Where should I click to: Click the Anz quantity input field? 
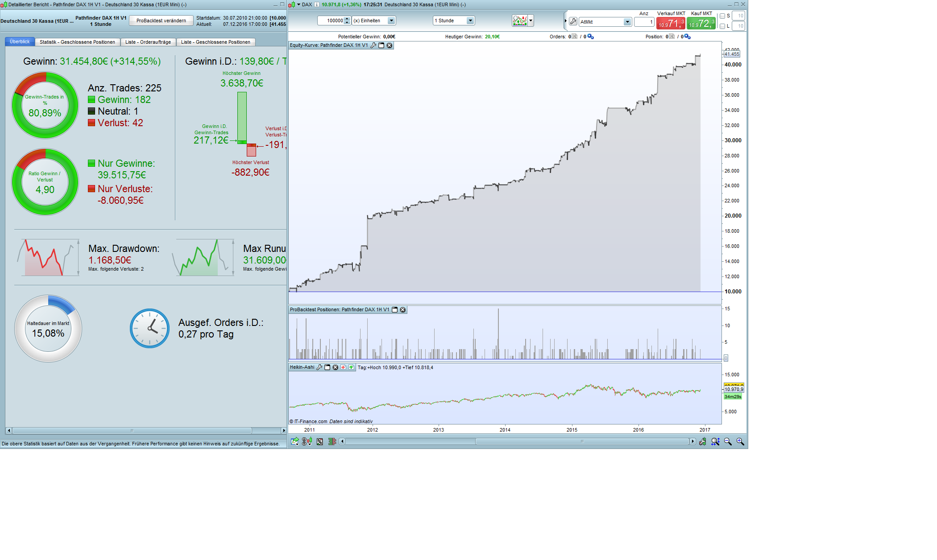click(x=644, y=22)
